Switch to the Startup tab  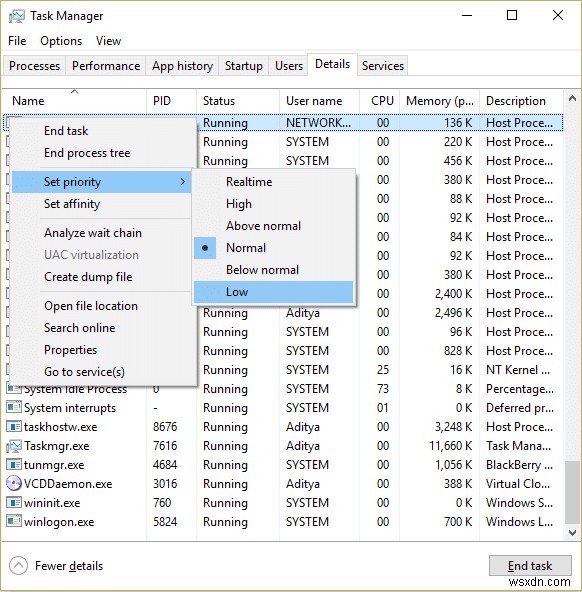click(244, 66)
